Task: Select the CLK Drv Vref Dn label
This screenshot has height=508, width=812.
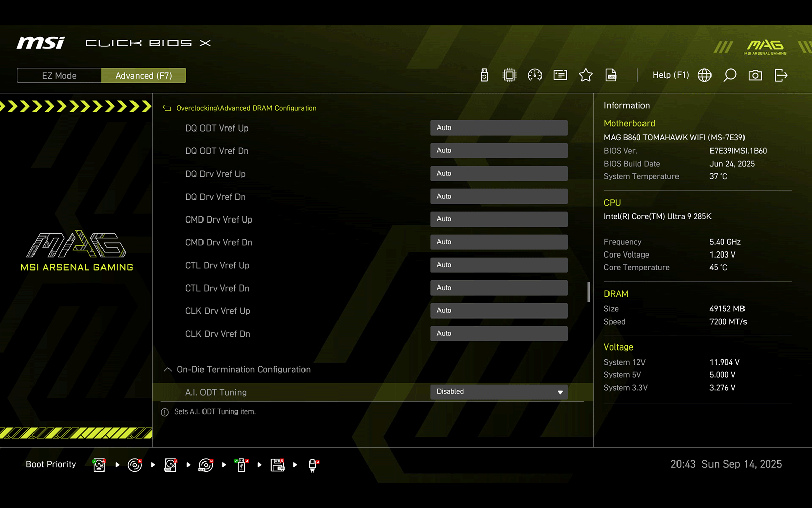Action: tap(218, 334)
